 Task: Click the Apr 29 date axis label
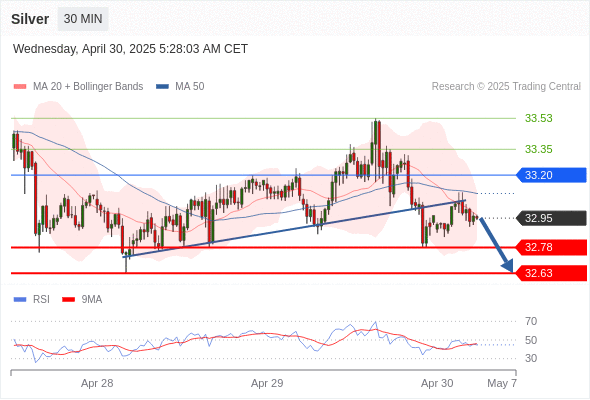(267, 383)
